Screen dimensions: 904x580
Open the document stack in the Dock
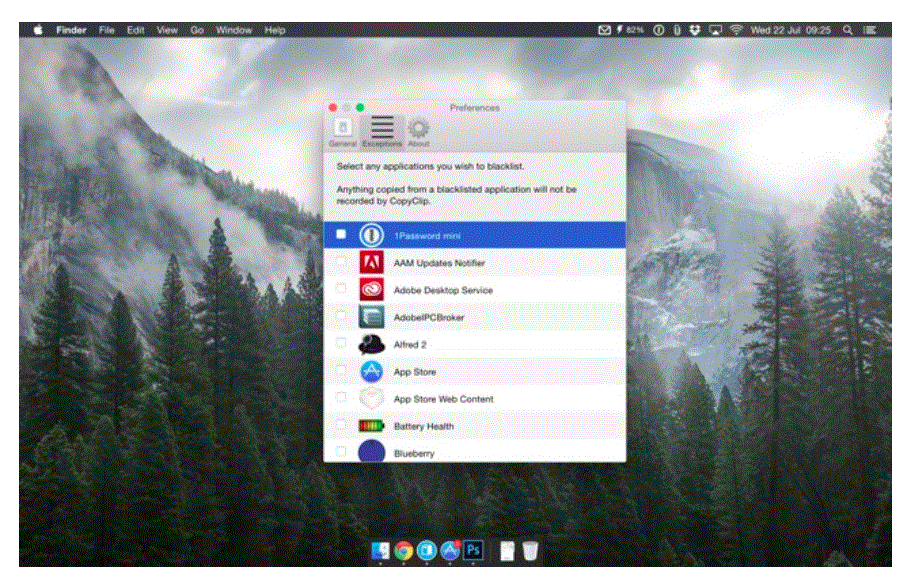507,551
